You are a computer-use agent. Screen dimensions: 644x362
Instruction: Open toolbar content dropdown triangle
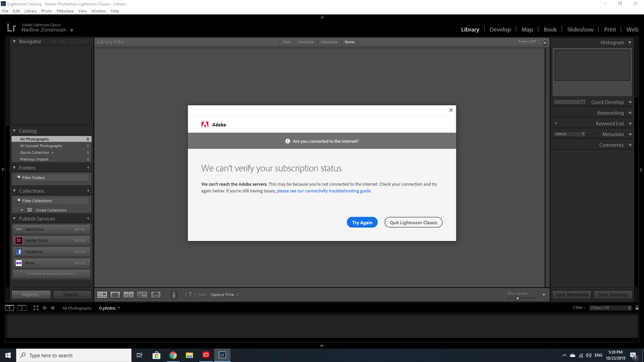click(x=544, y=295)
